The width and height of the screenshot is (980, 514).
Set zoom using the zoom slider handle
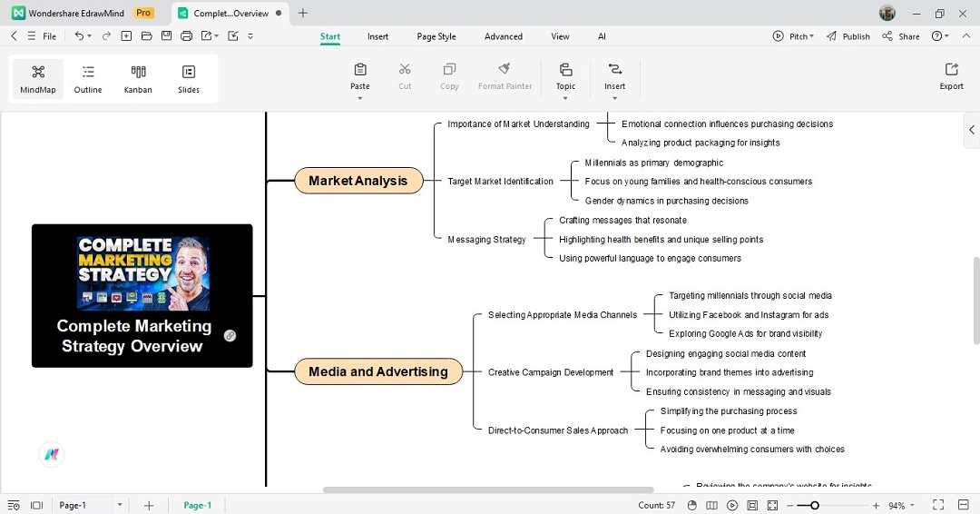coord(814,505)
